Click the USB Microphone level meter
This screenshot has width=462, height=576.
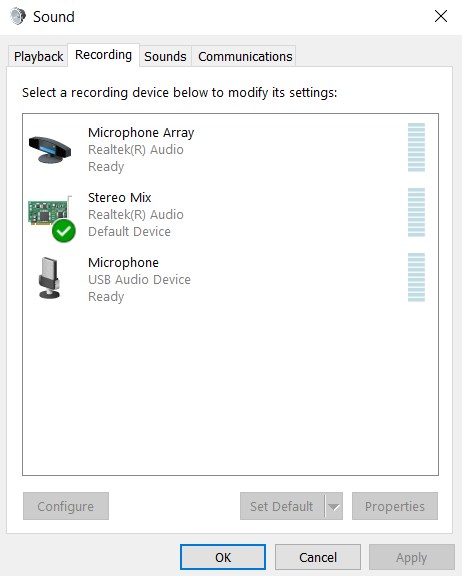(416, 277)
